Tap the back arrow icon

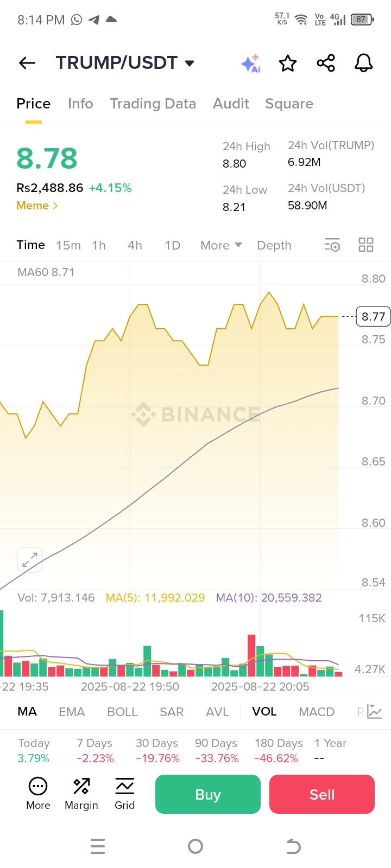point(27,63)
